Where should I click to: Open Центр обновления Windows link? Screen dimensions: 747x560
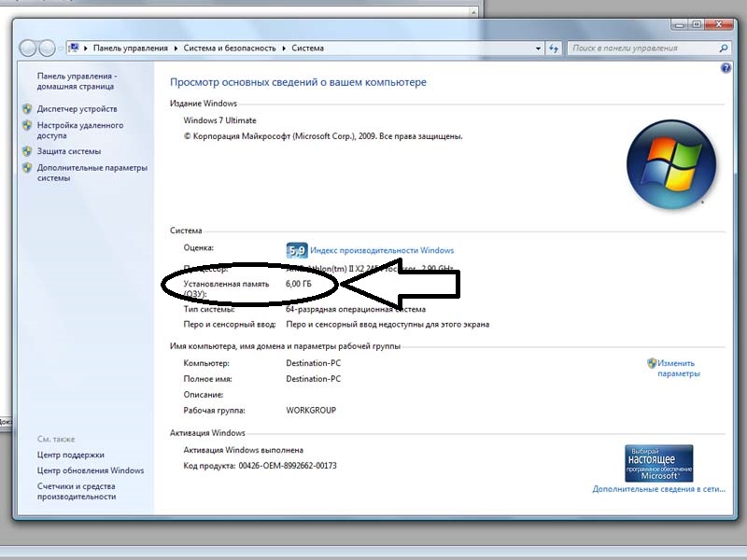tap(91, 470)
